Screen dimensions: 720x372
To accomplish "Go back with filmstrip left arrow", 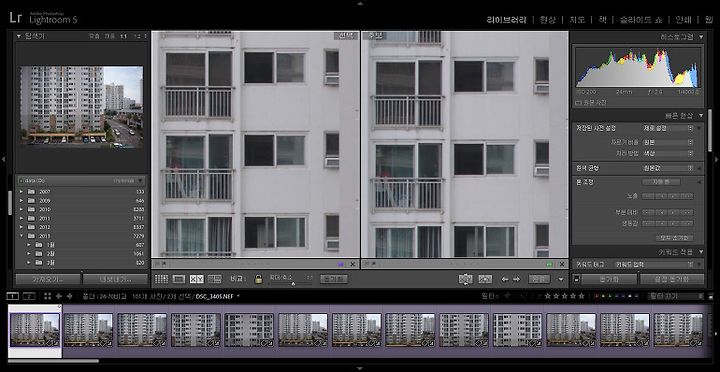I will [59, 296].
